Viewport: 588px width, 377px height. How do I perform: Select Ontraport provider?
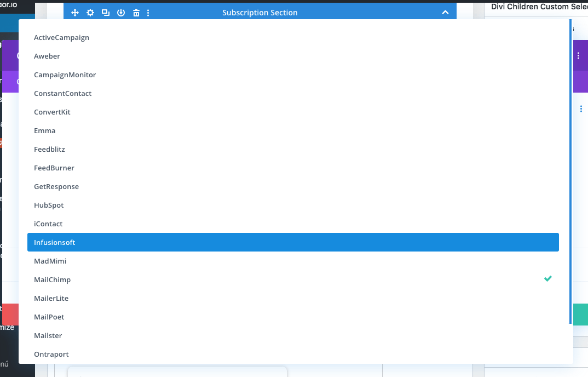[293, 354]
